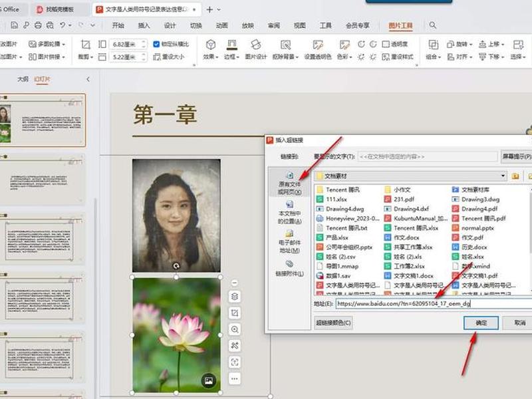Open the 插入 ribbon tab

(144, 25)
